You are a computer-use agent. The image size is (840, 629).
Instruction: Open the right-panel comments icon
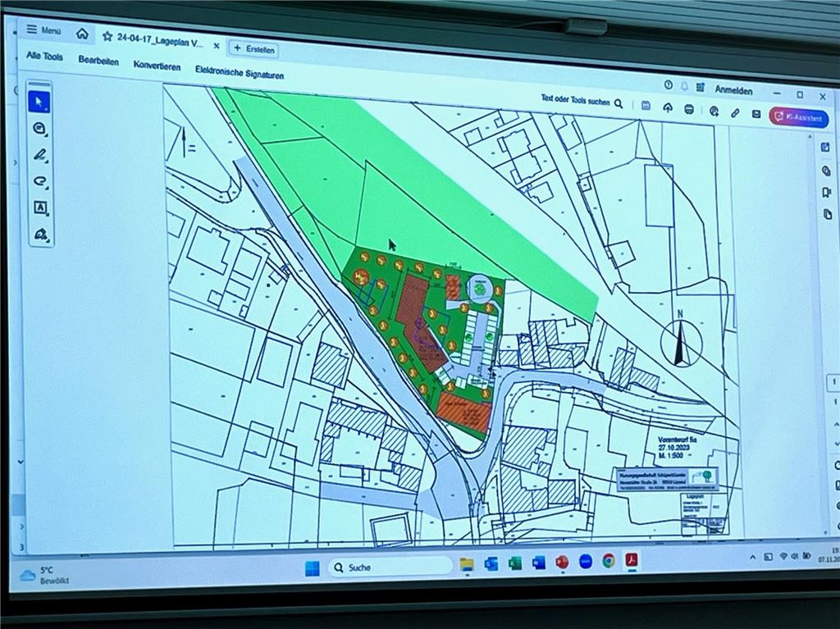tap(826, 171)
